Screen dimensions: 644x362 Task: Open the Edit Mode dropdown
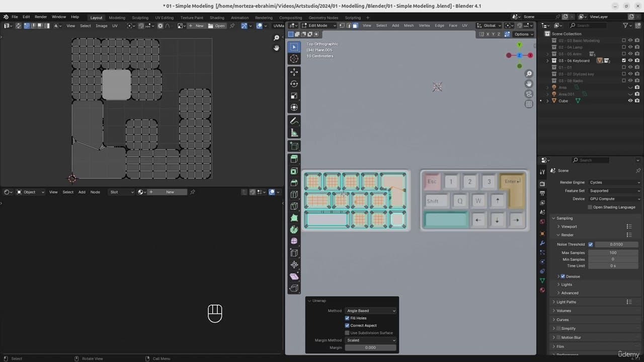click(319, 26)
